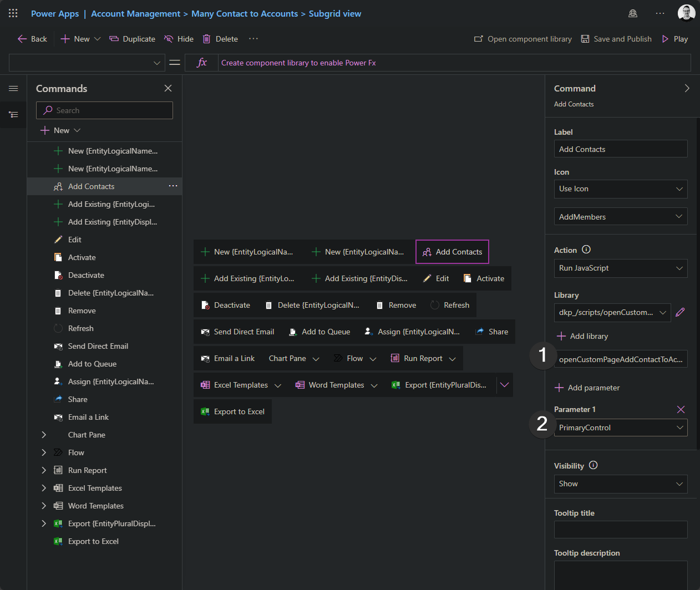Open the property selector dropdown
The width and height of the screenshot is (700, 590).
click(x=87, y=63)
